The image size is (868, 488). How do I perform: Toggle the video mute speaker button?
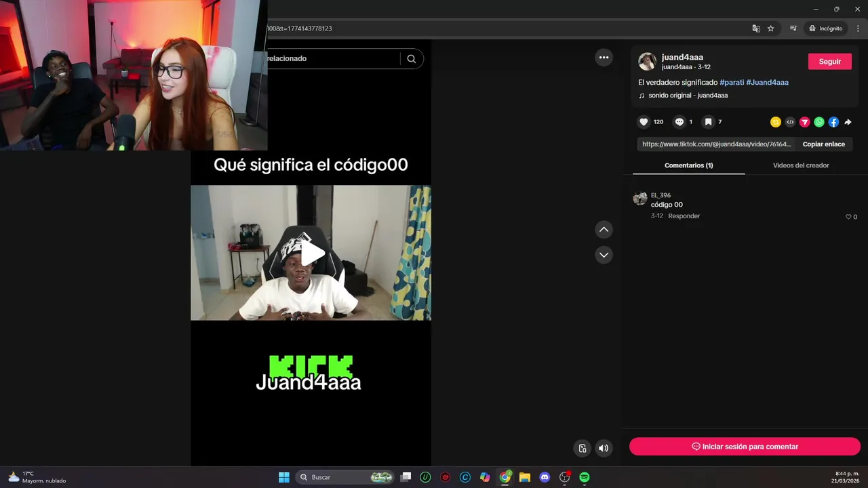point(603,448)
